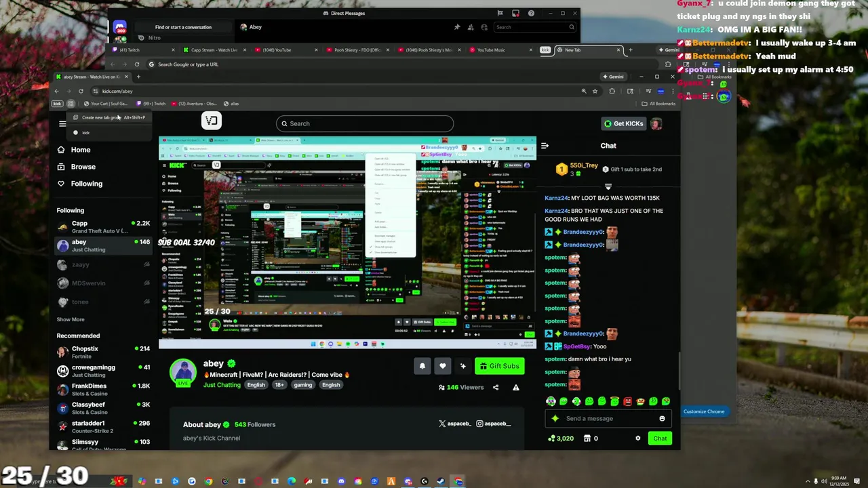The height and width of the screenshot is (488, 868).
Task: Open All Bookmarks folder in front Chrome
Action: pos(658,104)
